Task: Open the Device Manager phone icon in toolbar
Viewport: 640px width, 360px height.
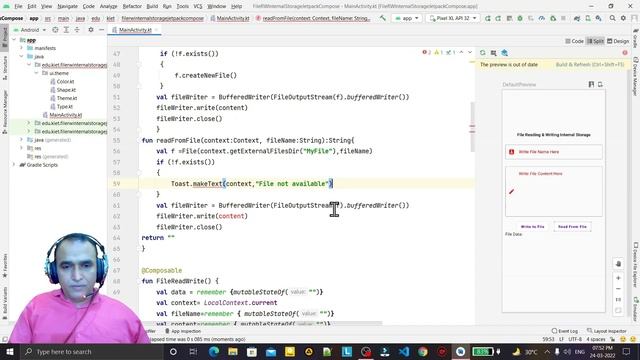Action: coord(588,18)
